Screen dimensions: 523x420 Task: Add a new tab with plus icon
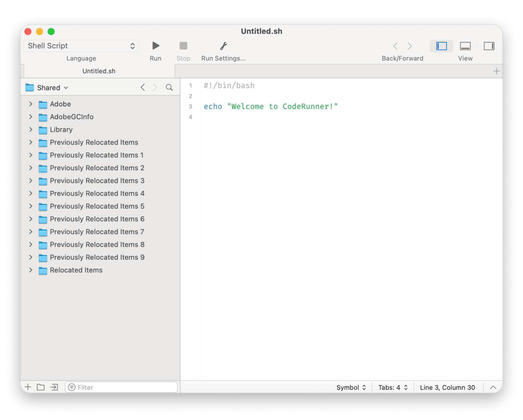(x=497, y=71)
